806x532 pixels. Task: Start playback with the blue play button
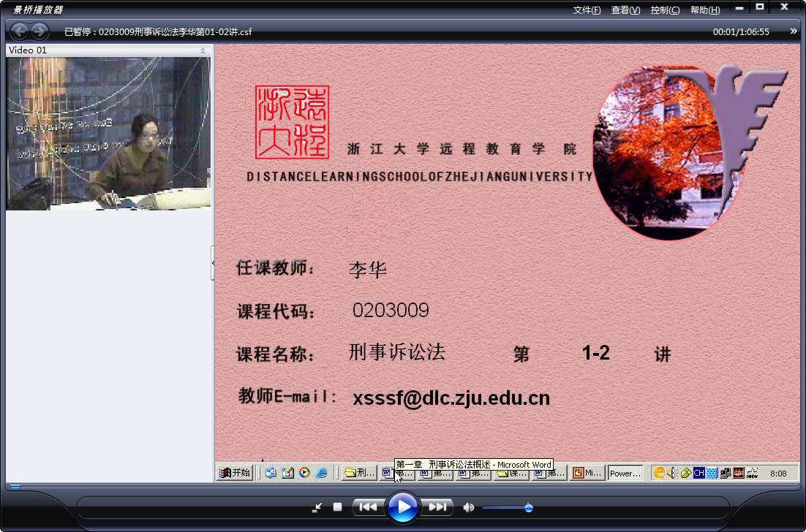[402, 507]
